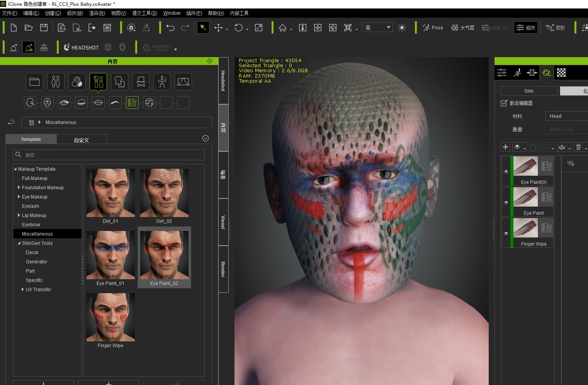588x385 pixels.
Task: Select Decal under SkinGen Tools
Action: [32, 252]
